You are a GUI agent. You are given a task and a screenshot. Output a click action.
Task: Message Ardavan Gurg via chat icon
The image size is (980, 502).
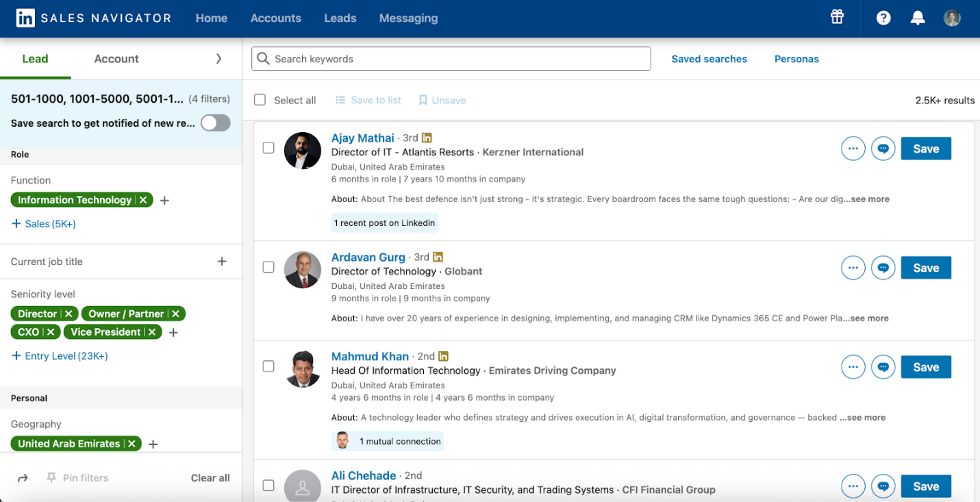[883, 268]
